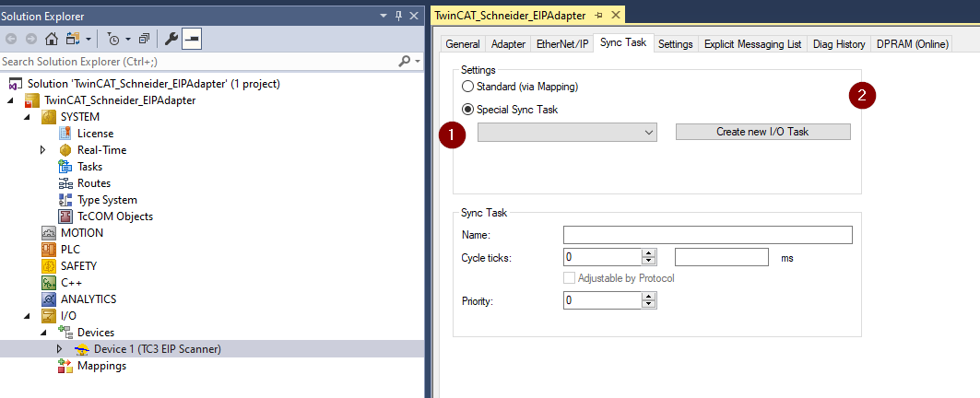This screenshot has height=398, width=980.
Task: Select the Standard (via Mapping) radio button
Action: (466, 87)
